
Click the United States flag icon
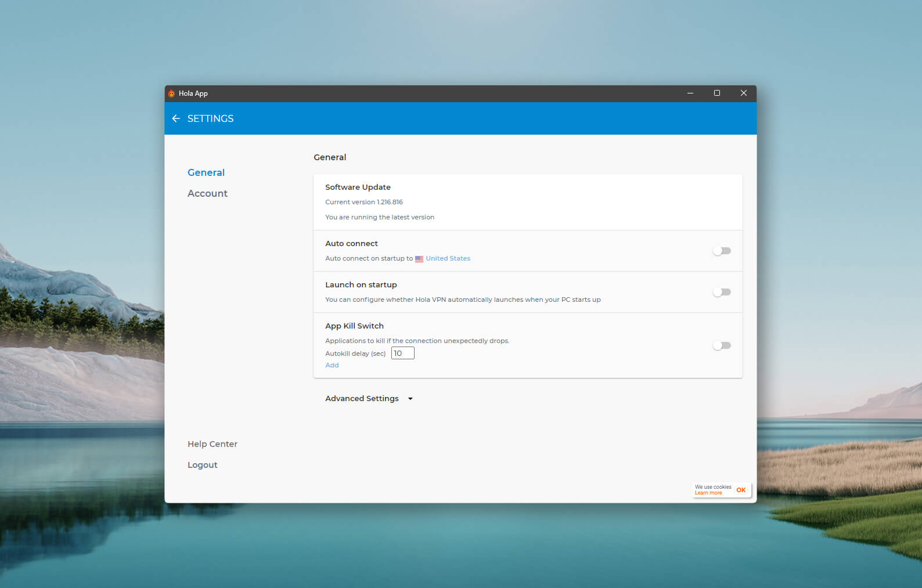pyautogui.click(x=419, y=259)
